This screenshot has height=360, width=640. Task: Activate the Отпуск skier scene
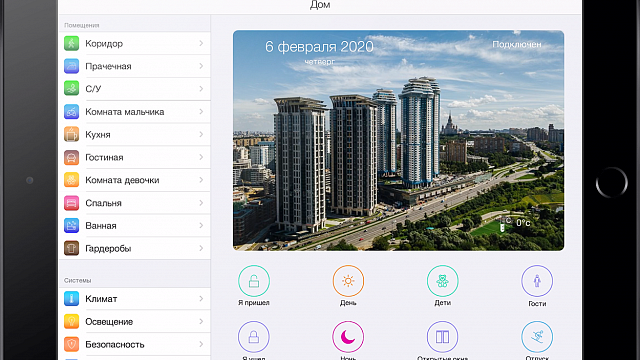point(537,337)
